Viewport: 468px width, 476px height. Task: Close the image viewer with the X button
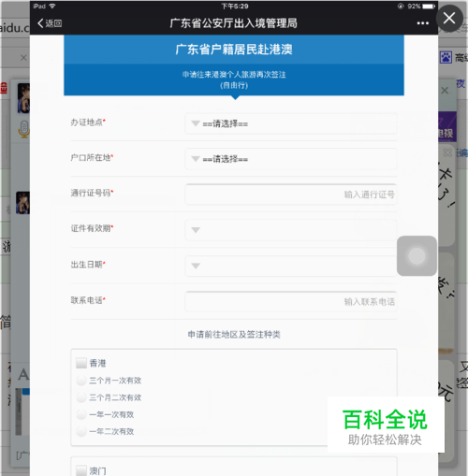click(449, 18)
